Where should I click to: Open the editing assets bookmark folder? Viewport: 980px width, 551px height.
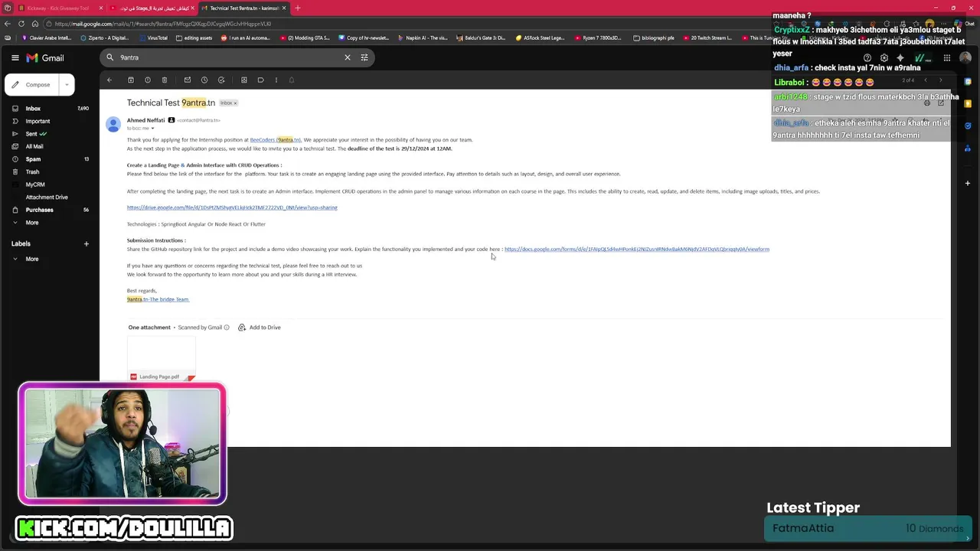194,37
